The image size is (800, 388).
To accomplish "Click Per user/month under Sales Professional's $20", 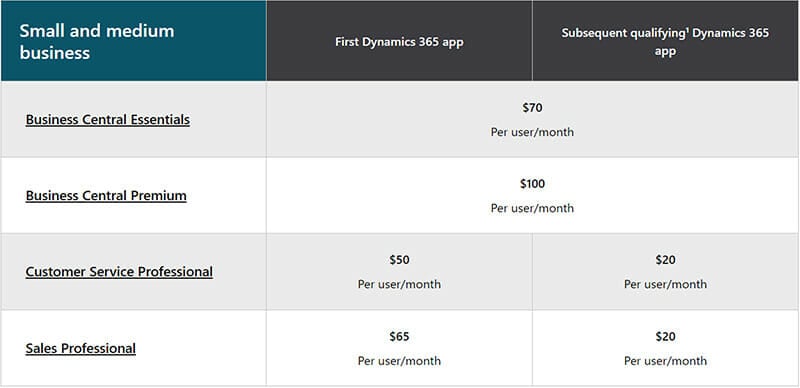I will point(665,361).
